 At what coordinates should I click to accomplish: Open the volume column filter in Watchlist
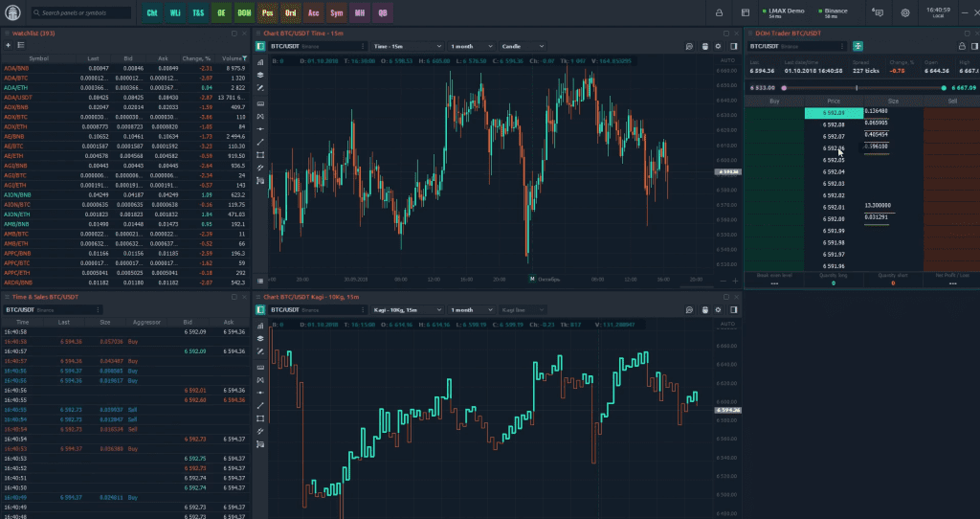tap(244, 58)
